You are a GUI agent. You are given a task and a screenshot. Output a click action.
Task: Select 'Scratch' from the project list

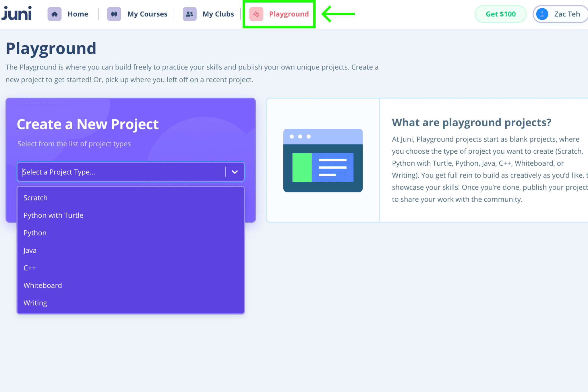click(35, 198)
